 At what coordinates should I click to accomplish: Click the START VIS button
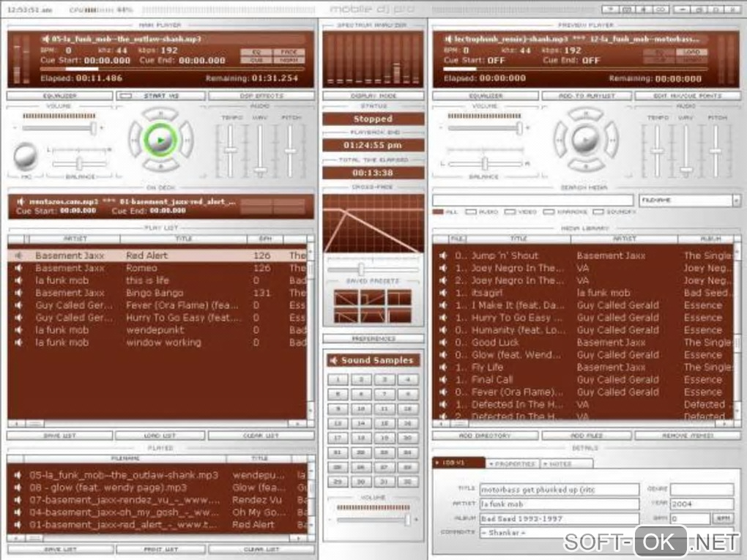[x=160, y=96]
